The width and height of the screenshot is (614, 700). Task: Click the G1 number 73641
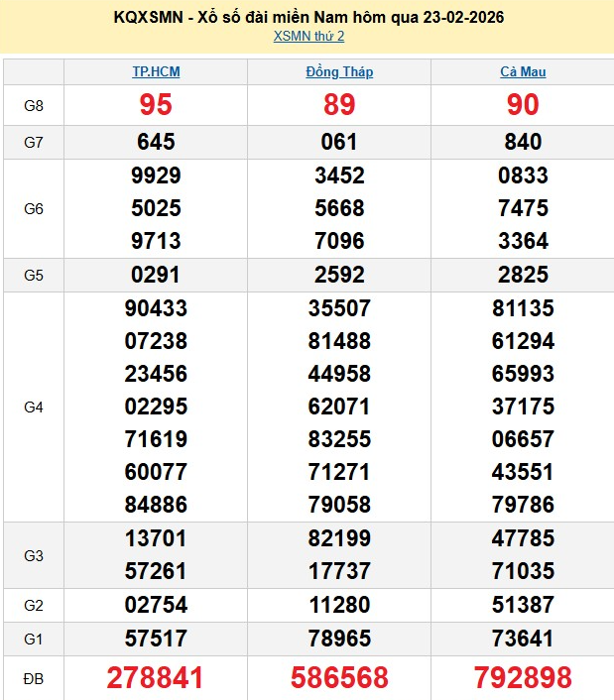coord(523,639)
